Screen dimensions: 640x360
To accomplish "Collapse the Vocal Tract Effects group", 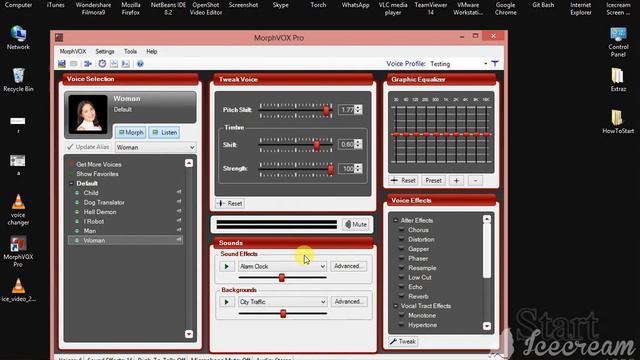I will click(395, 306).
